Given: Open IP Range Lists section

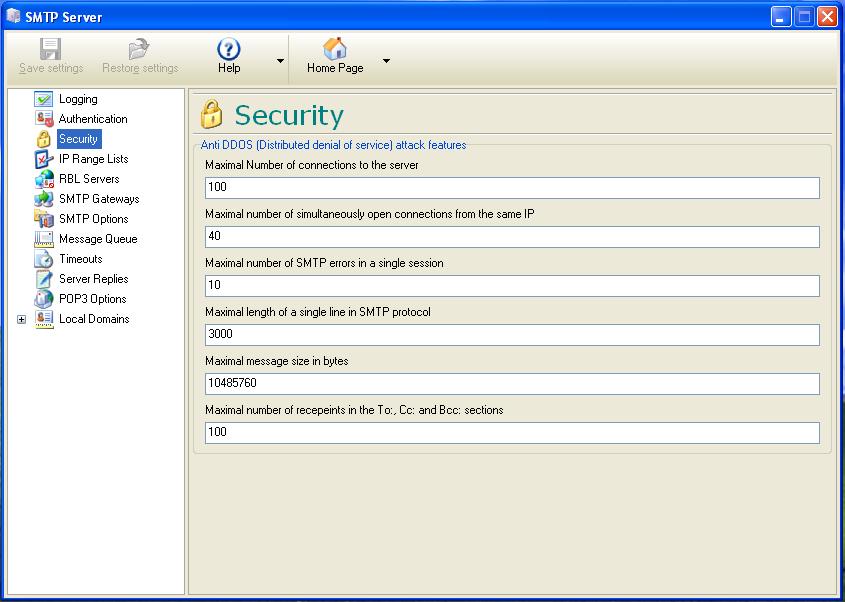Looking at the screenshot, I should [x=94, y=159].
